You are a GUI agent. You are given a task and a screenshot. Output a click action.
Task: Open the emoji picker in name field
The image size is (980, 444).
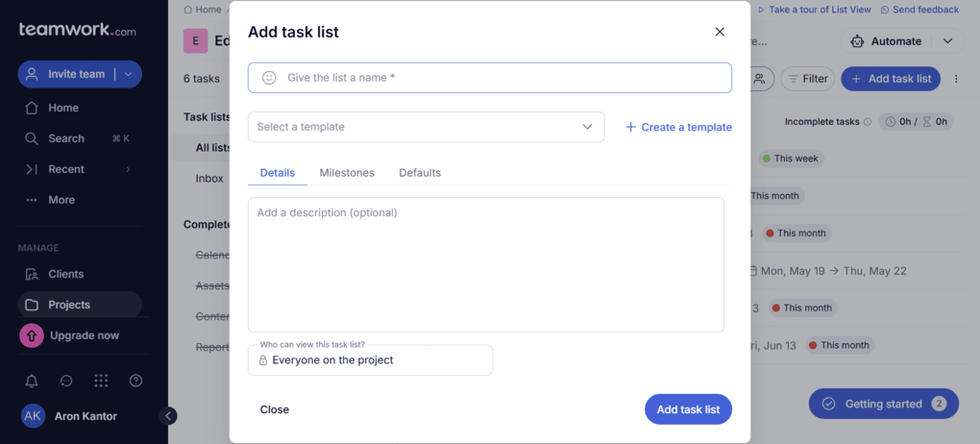click(269, 78)
